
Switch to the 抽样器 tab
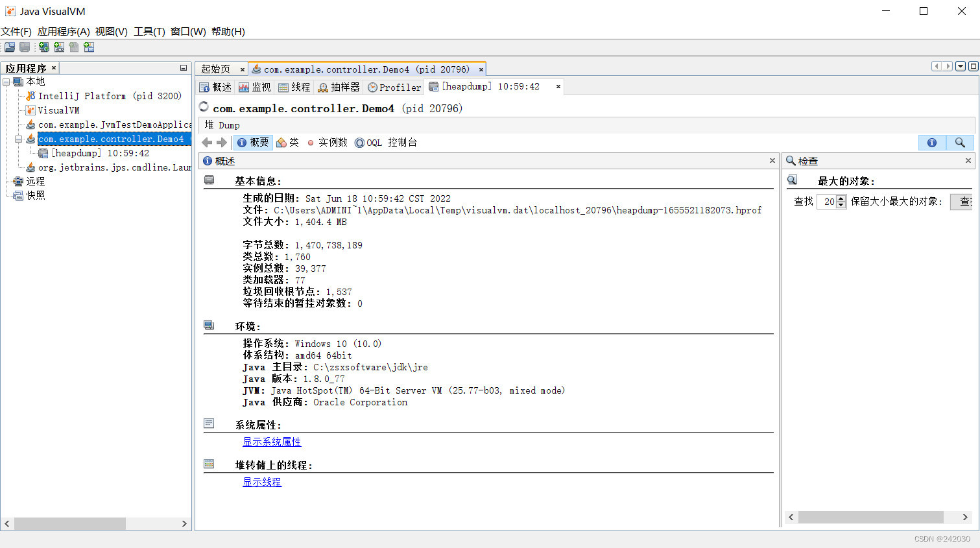[339, 87]
